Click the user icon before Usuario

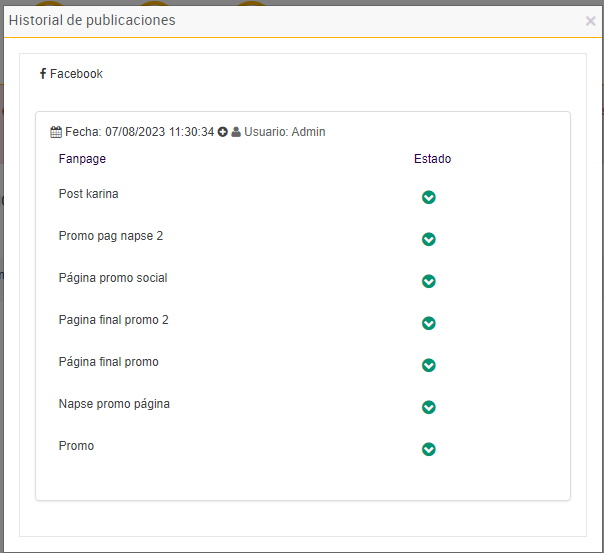236,132
